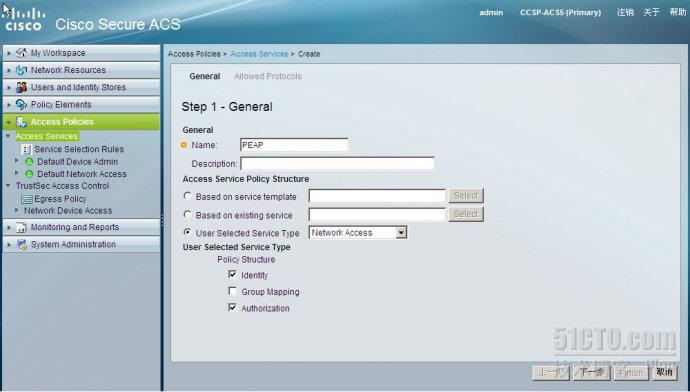
Task: Expand My Workspace section arrow
Action: coord(9,53)
